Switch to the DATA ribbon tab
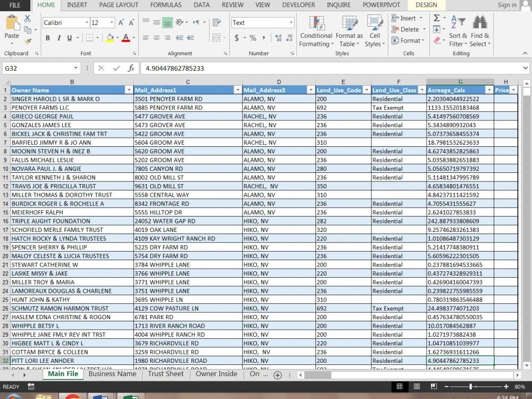 [202, 5]
